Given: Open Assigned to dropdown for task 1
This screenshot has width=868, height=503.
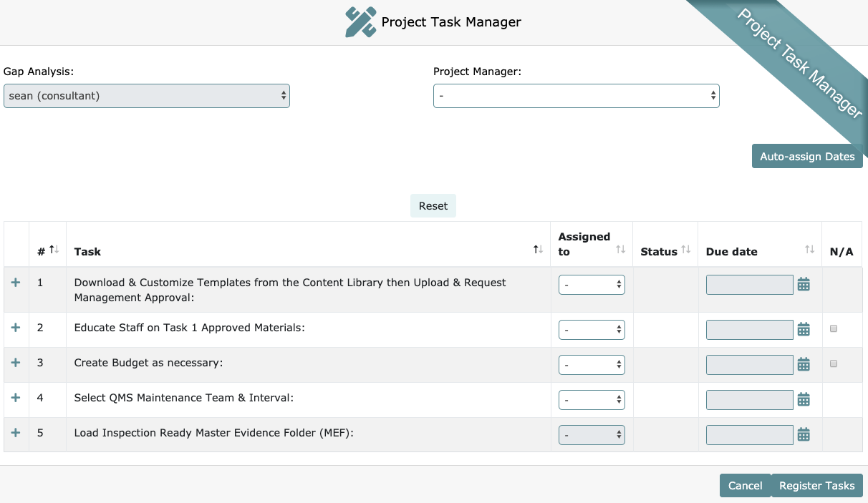Looking at the screenshot, I should click(x=592, y=285).
